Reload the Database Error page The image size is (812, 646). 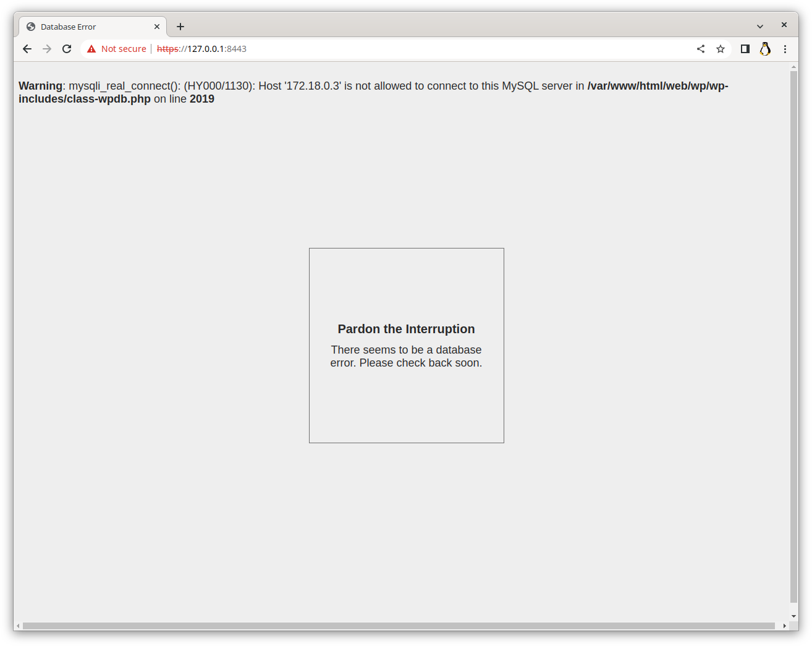[x=67, y=49]
